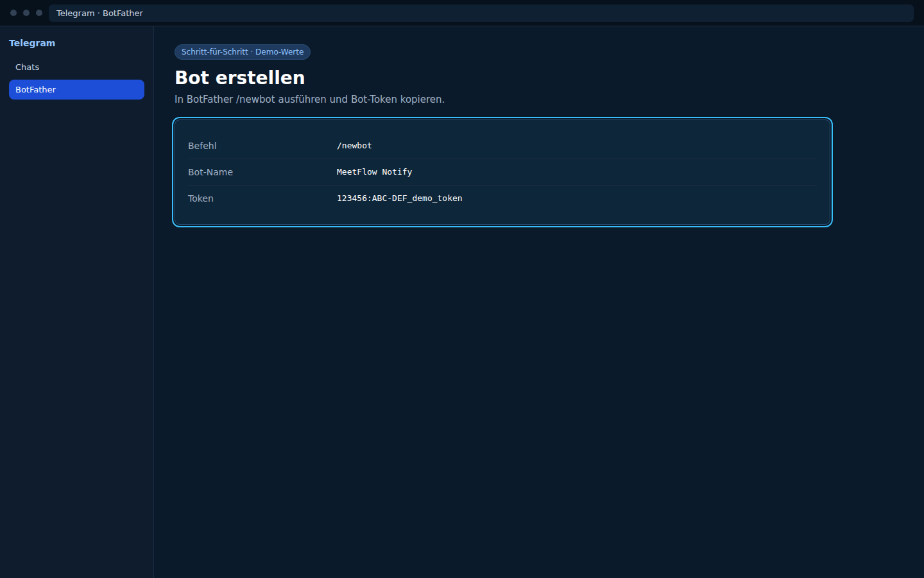Click the Telegram sidebar heading

(32, 43)
